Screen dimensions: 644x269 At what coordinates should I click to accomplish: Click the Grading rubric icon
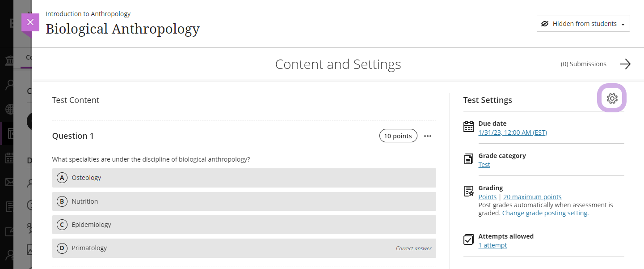click(x=468, y=191)
